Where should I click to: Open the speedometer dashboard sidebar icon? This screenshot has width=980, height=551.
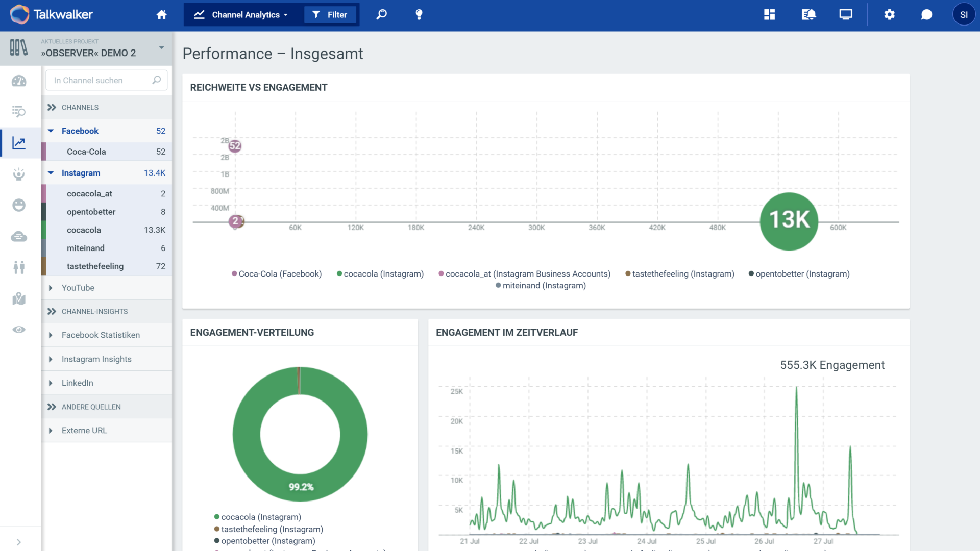tap(19, 81)
